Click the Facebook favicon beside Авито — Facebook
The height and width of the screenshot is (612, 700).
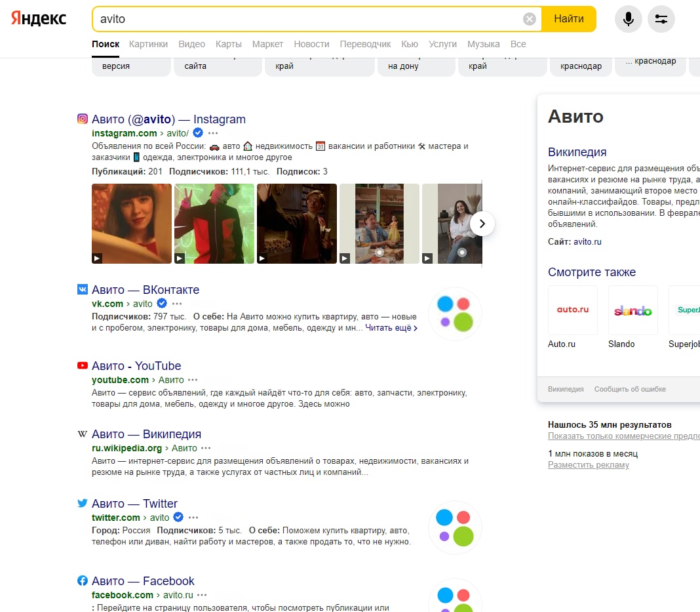(x=83, y=581)
